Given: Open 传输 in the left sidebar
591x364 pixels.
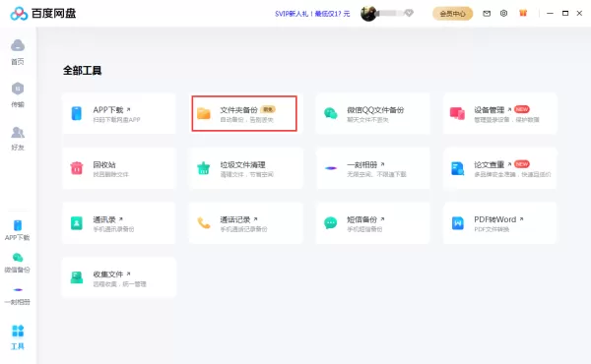Looking at the screenshot, I should point(18,94).
